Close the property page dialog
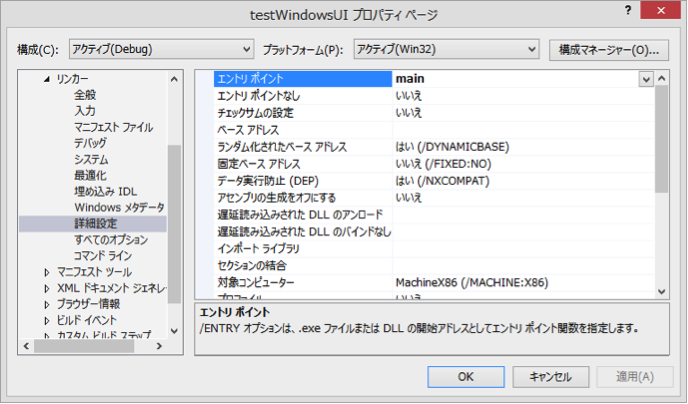Viewport: 688px width, 404px height. point(660,11)
